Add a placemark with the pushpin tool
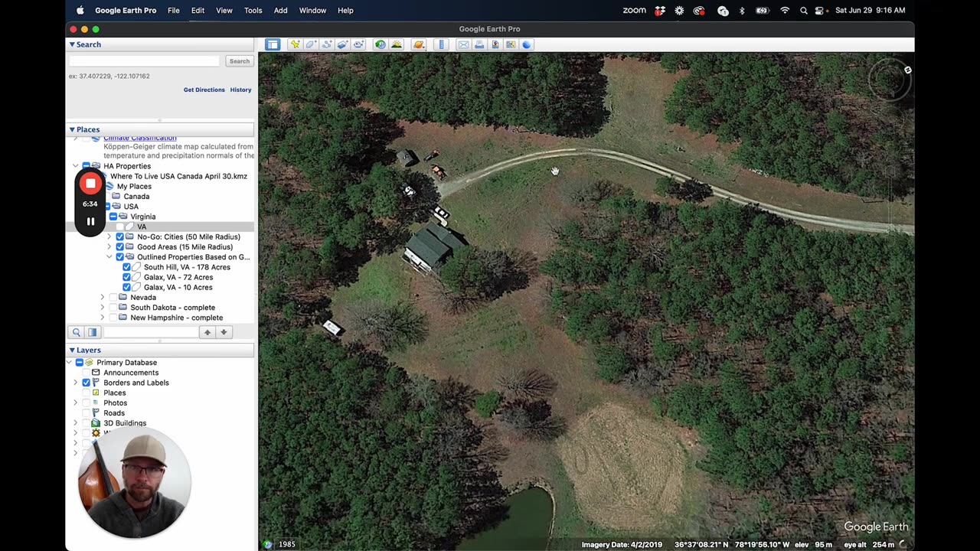The height and width of the screenshot is (551, 980). [x=294, y=44]
